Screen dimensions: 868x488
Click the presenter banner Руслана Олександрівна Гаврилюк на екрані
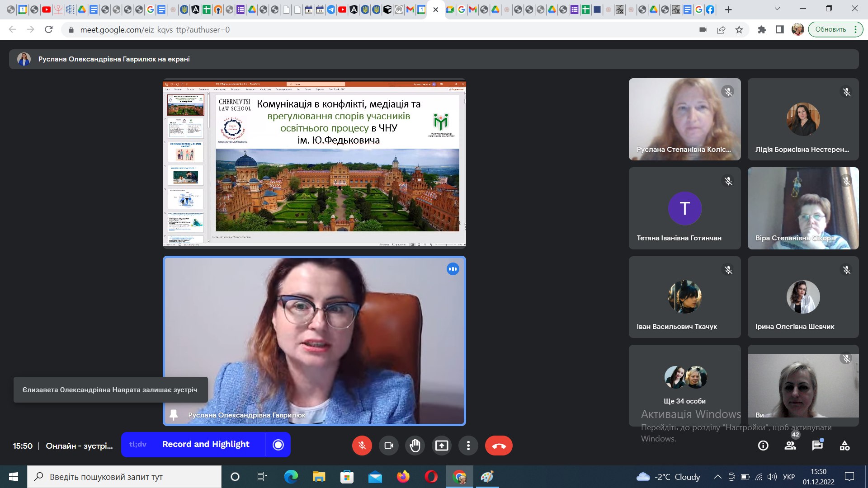click(x=434, y=59)
